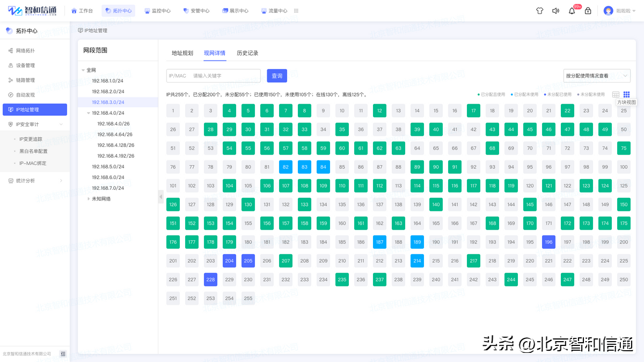Screen dimensions: 644x362
Task: Open the 99+ notifications bell
Action: 572,10
